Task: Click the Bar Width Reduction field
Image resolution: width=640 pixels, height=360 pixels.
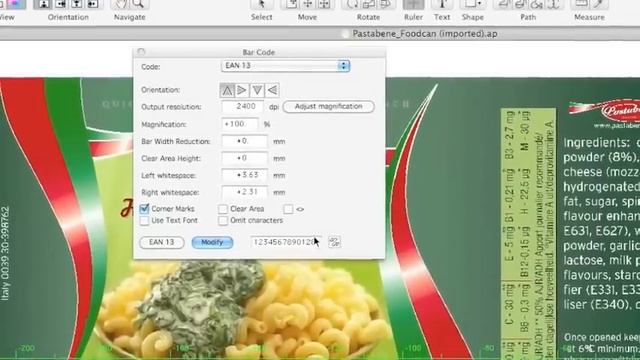Action: [244, 141]
